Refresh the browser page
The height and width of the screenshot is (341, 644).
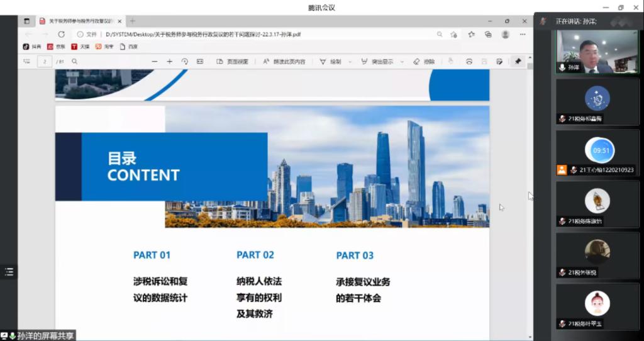click(61, 34)
